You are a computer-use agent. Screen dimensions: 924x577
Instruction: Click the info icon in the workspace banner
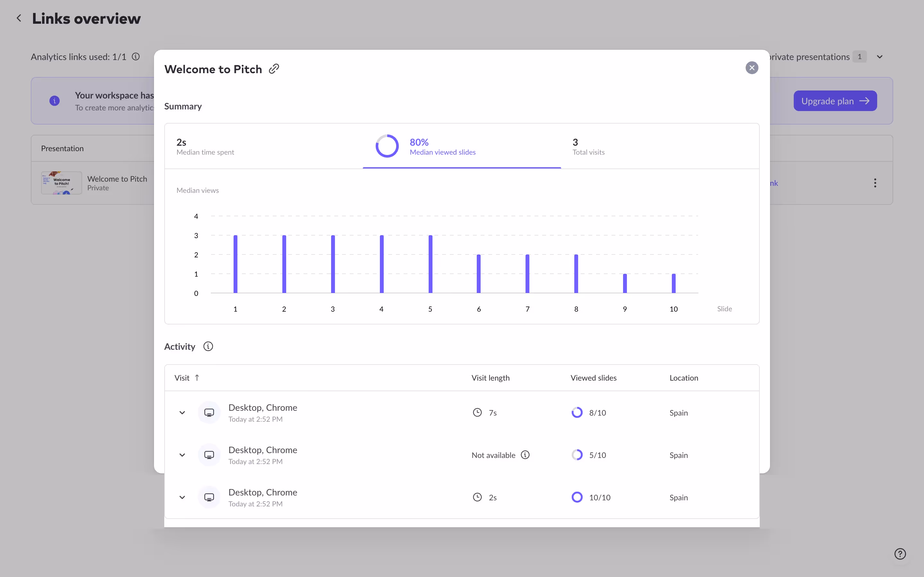click(x=55, y=101)
